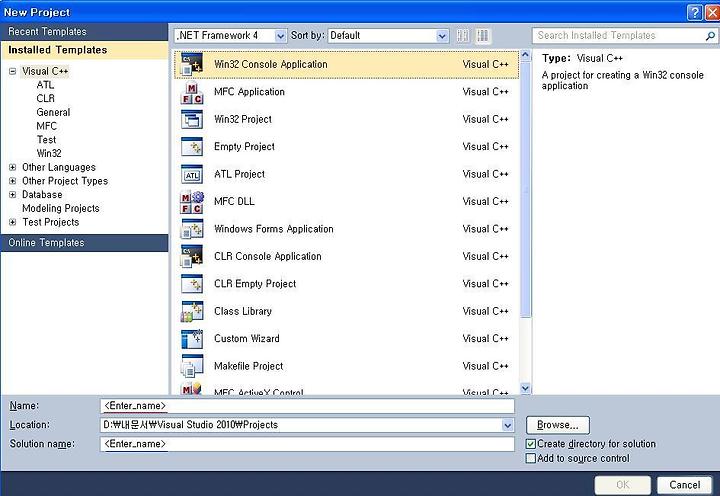Switch to small icons view
Image resolution: width=720 pixels, height=496 pixels.
463,36
